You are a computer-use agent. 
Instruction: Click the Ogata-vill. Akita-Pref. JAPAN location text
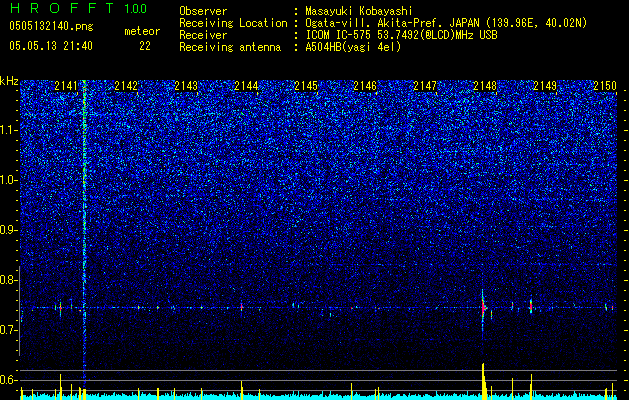point(392,23)
